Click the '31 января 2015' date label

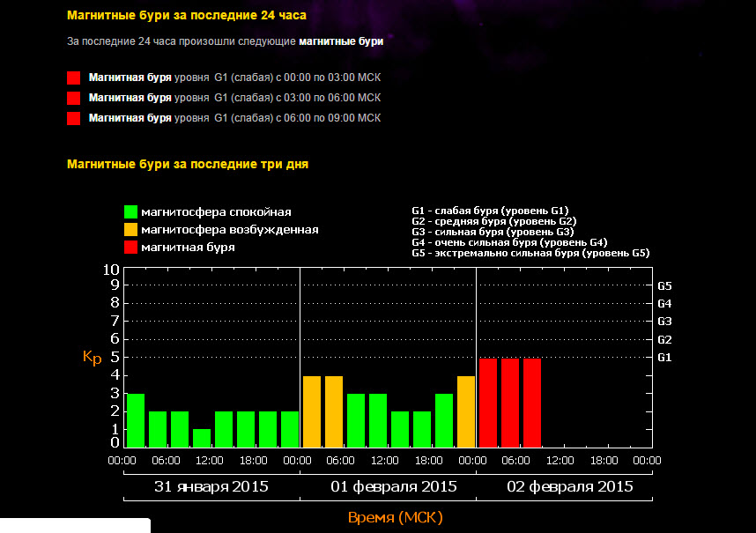click(211, 486)
